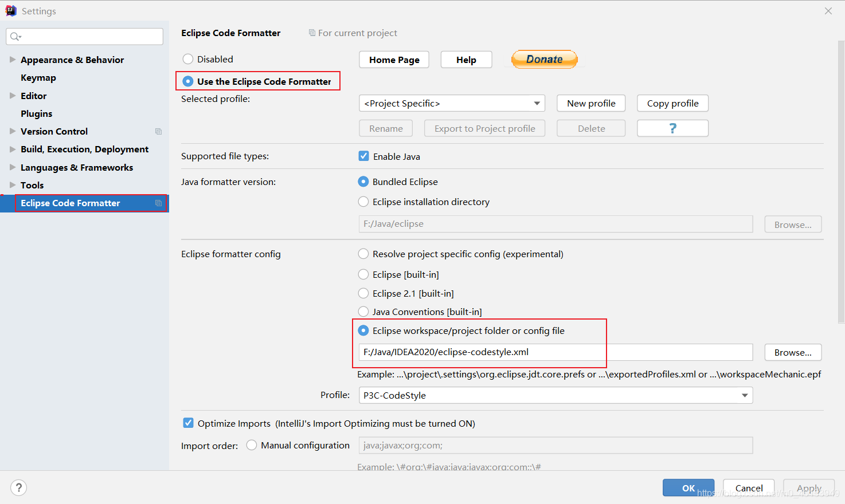Click the Delete profile button
The height and width of the screenshot is (504, 845).
click(591, 128)
